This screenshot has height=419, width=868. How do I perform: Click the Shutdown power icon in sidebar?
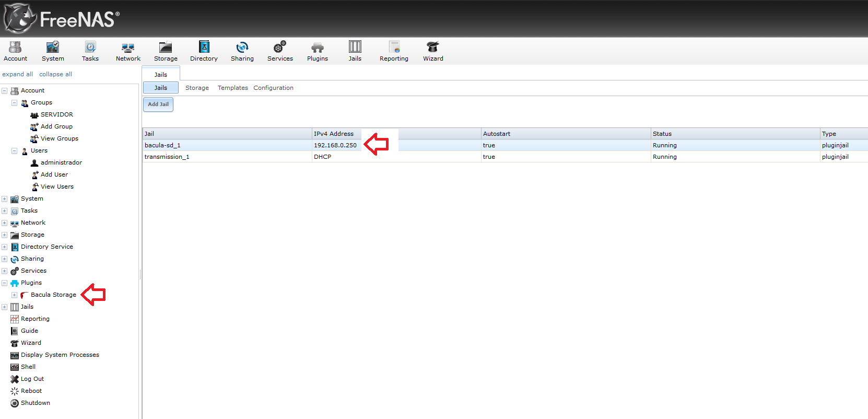click(x=15, y=403)
